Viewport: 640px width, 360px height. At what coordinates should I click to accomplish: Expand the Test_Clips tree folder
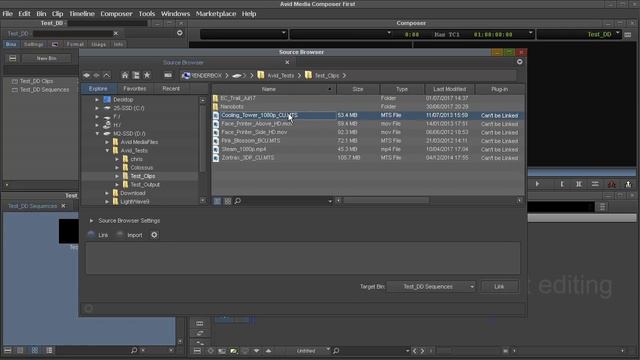(117, 176)
